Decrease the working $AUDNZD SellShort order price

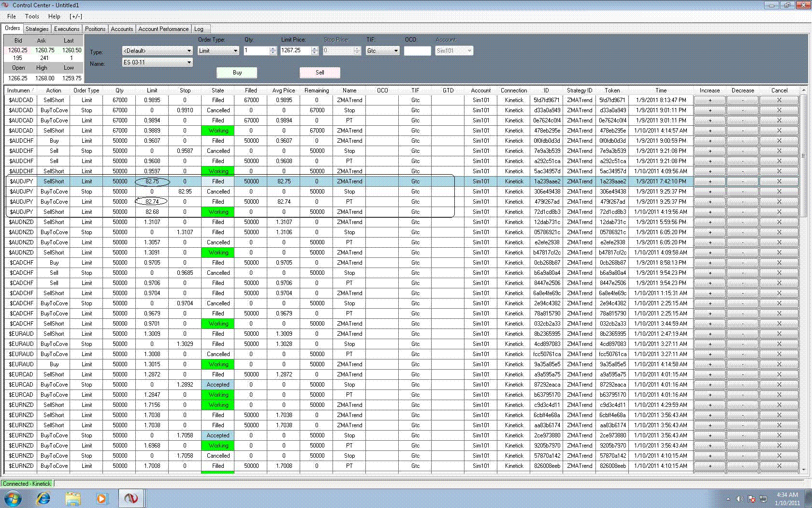[742, 253]
